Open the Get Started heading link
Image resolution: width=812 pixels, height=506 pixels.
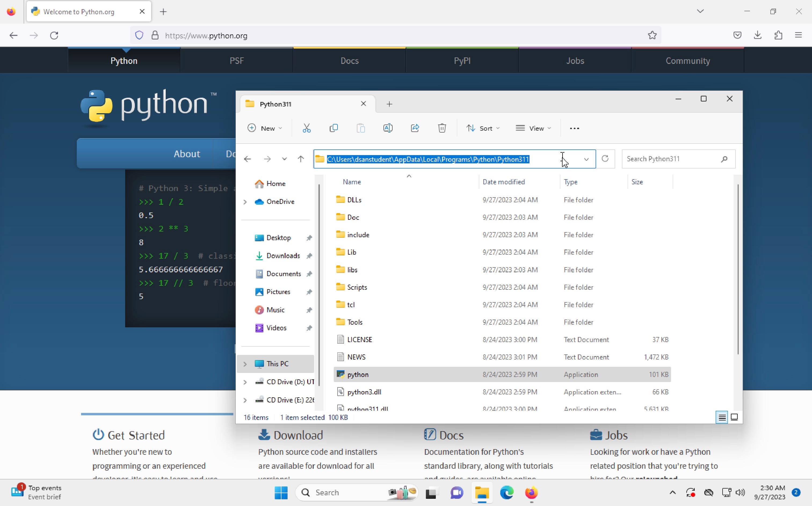click(x=136, y=435)
